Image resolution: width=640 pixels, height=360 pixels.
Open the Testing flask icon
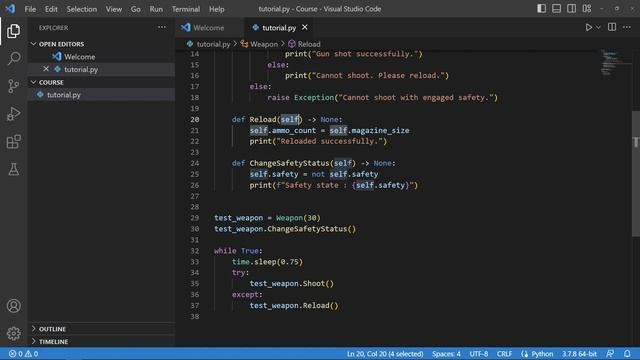coord(13,169)
